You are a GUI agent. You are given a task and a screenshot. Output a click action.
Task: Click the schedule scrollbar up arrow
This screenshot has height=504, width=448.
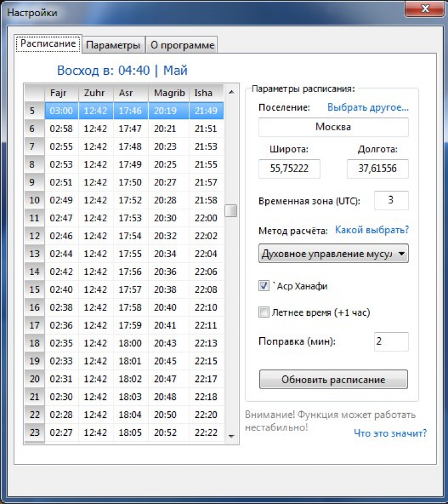(232, 92)
